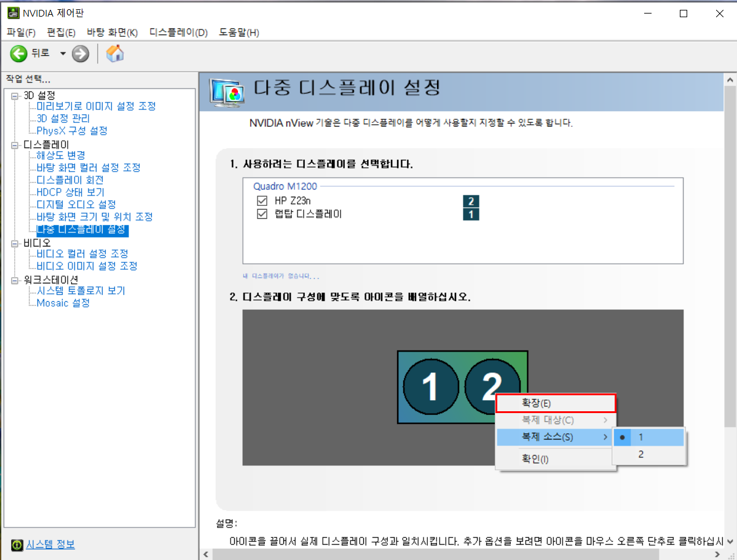Screen dimensions: 737x560
Task: Click the 내 디스플레이가 없습니다... link
Action: click(x=281, y=276)
